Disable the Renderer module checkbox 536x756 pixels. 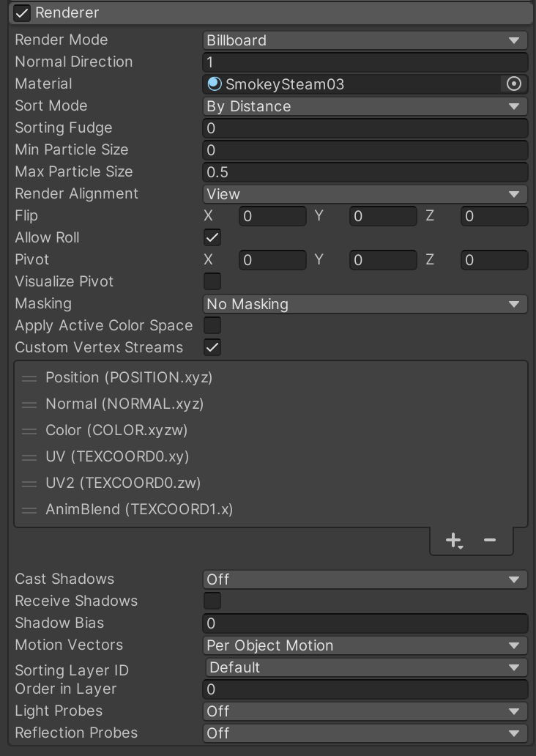[23, 13]
